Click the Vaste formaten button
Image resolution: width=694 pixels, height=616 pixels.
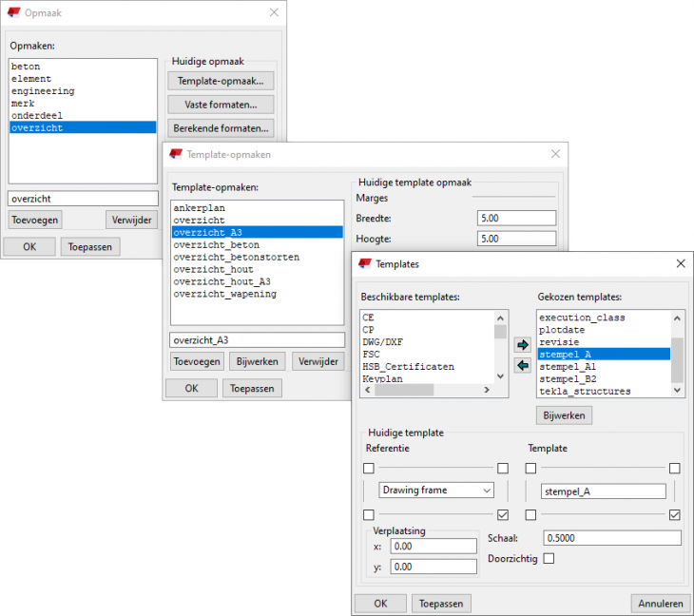click(x=220, y=105)
